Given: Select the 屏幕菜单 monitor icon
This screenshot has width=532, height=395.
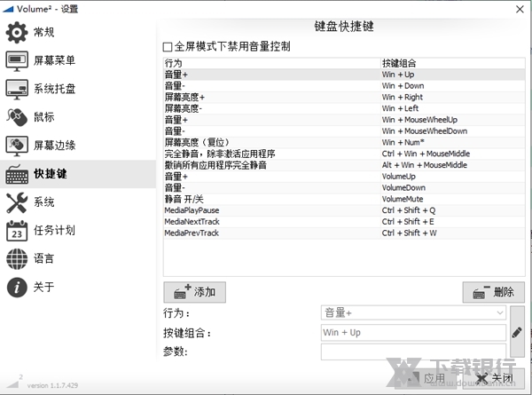Looking at the screenshot, I should [x=17, y=60].
